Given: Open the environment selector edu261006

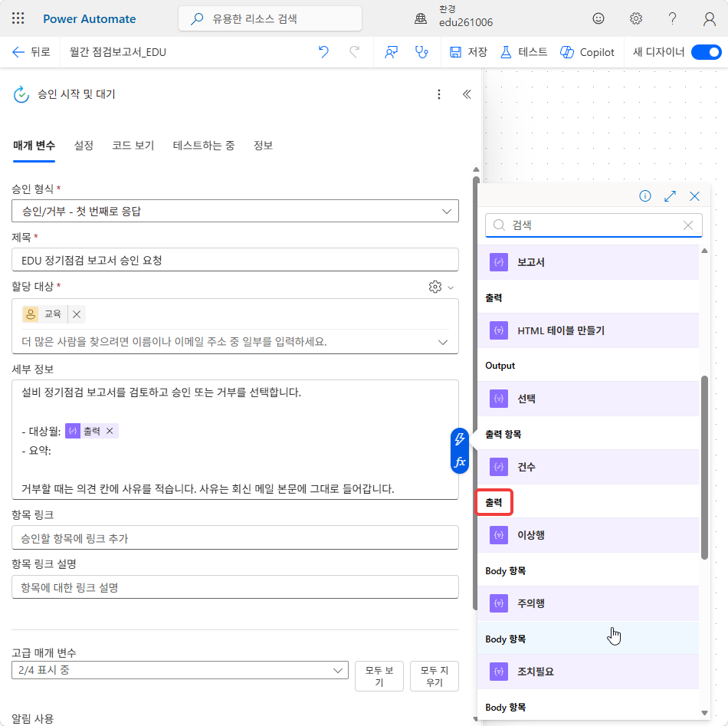Looking at the screenshot, I should click(454, 18).
